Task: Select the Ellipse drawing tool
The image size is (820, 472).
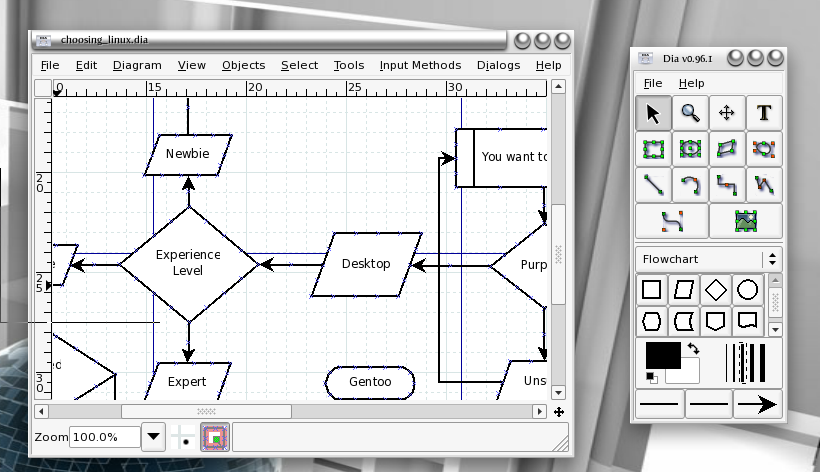Action: pyautogui.click(x=690, y=149)
